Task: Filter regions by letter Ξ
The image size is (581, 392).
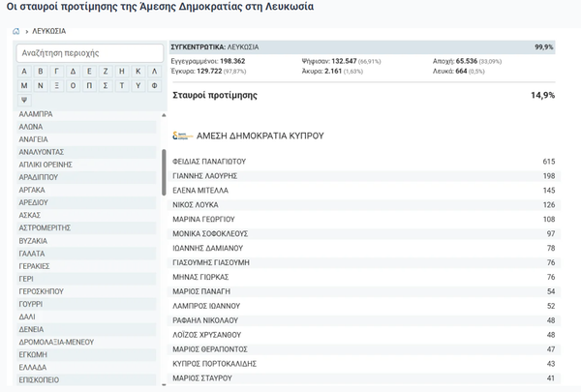Action: click(57, 85)
